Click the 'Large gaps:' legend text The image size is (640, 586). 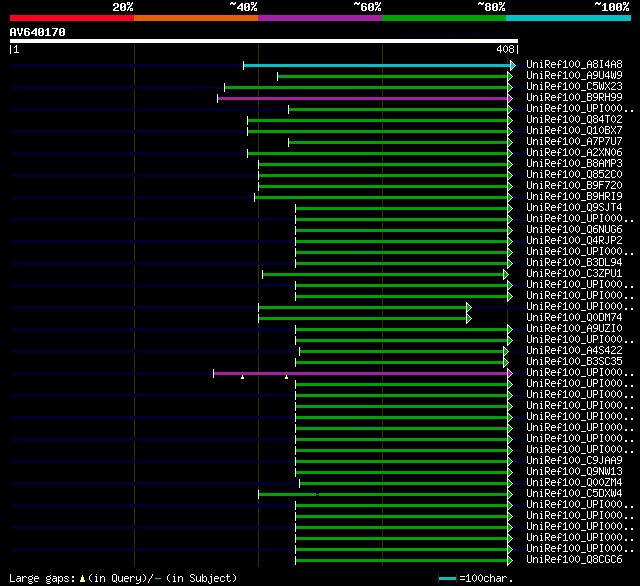pyautogui.click(x=42, y=579)
